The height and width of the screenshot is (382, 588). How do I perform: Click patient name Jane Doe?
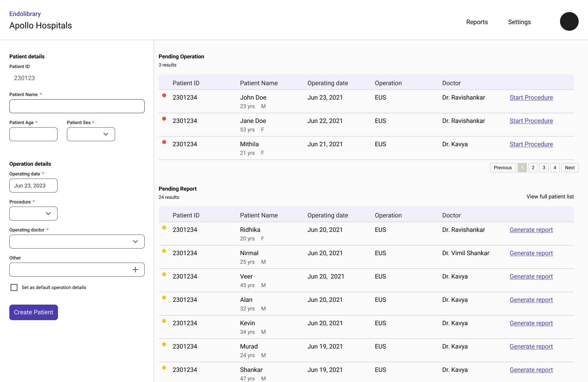pos(253,121)
